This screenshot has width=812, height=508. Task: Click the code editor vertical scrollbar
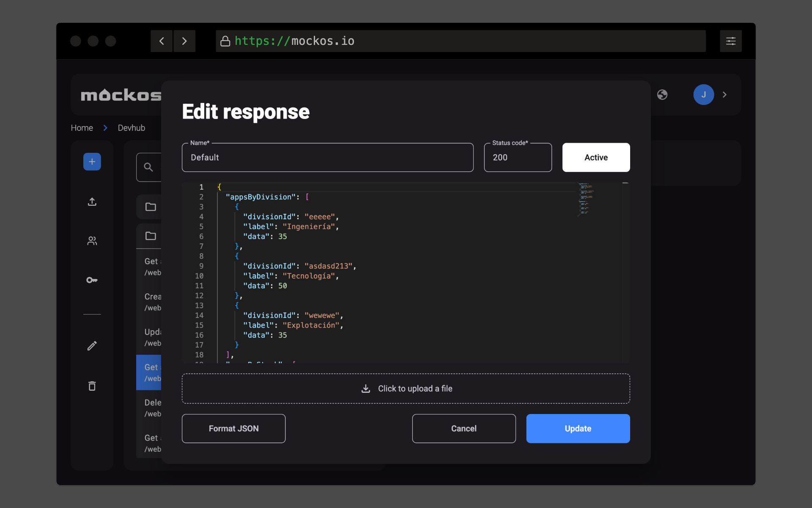pos(625,273)
